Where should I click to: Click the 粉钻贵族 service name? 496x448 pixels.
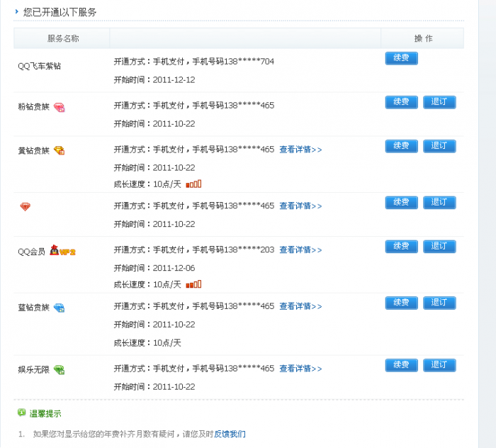coord(34,106)
